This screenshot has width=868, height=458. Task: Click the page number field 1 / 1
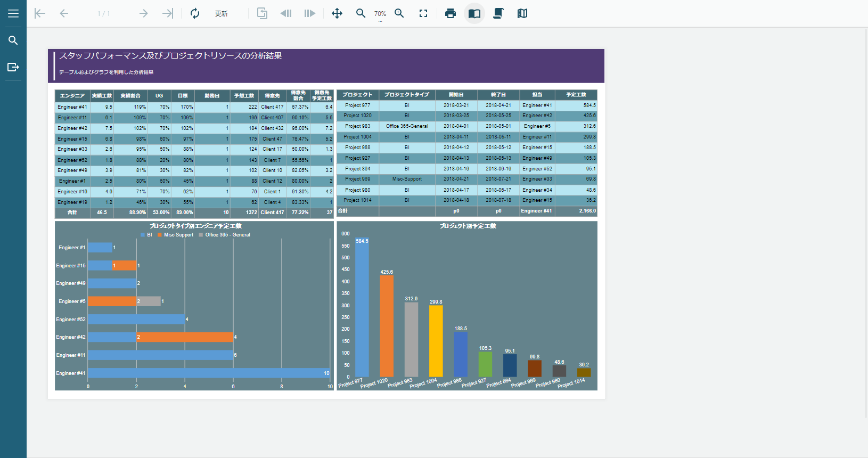point(104,13)
